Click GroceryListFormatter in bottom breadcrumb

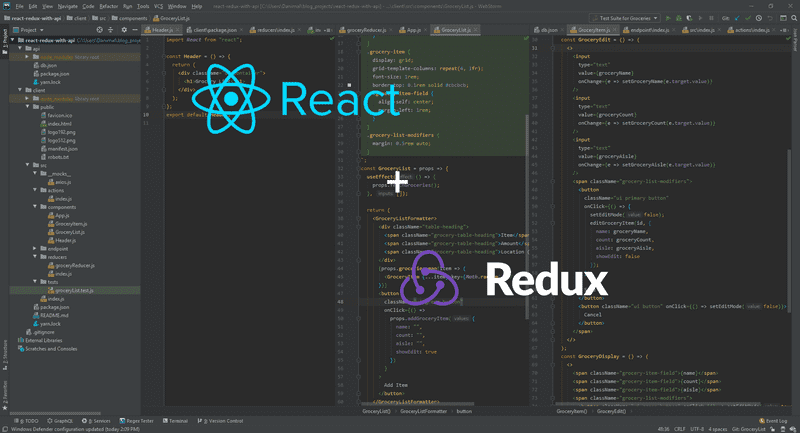point(423,411)
